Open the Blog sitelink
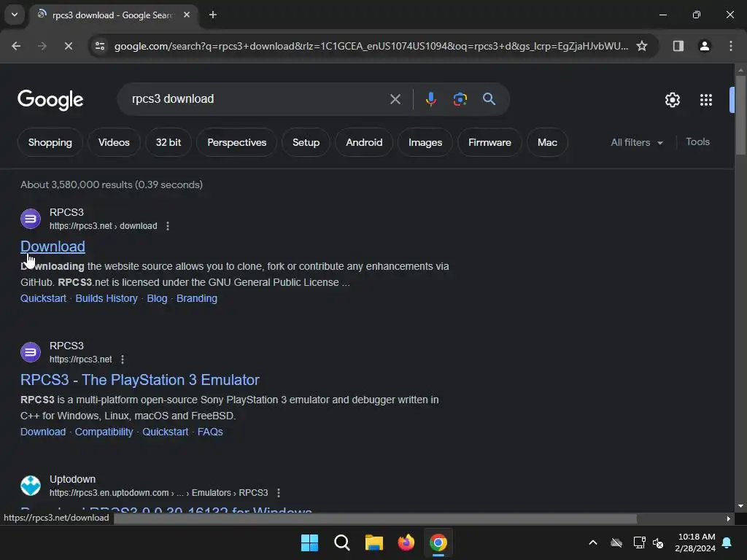Viewport: 747px width, 560px height. 157,298
